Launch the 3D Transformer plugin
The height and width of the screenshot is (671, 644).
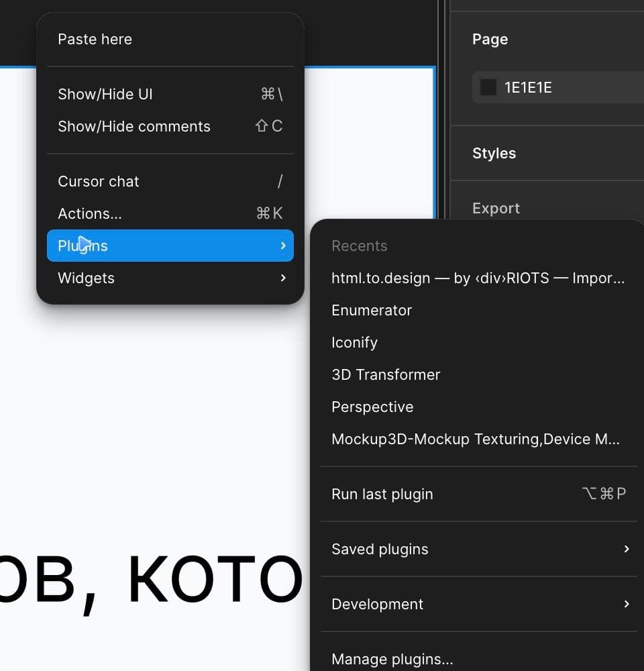click(478, 375)
